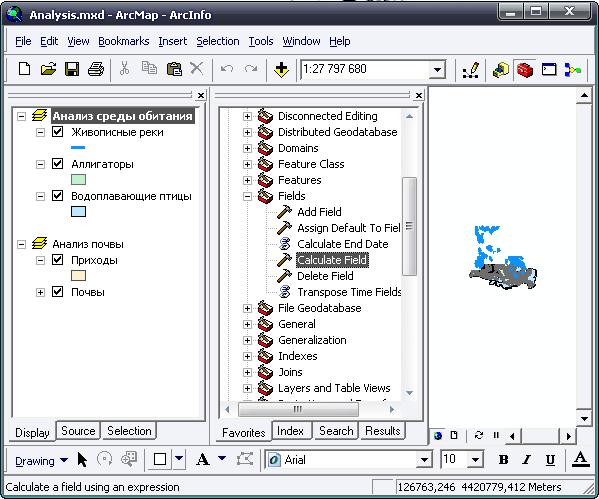
Task: Open the Bookmarks menu
Action: (x=123, y=41)
